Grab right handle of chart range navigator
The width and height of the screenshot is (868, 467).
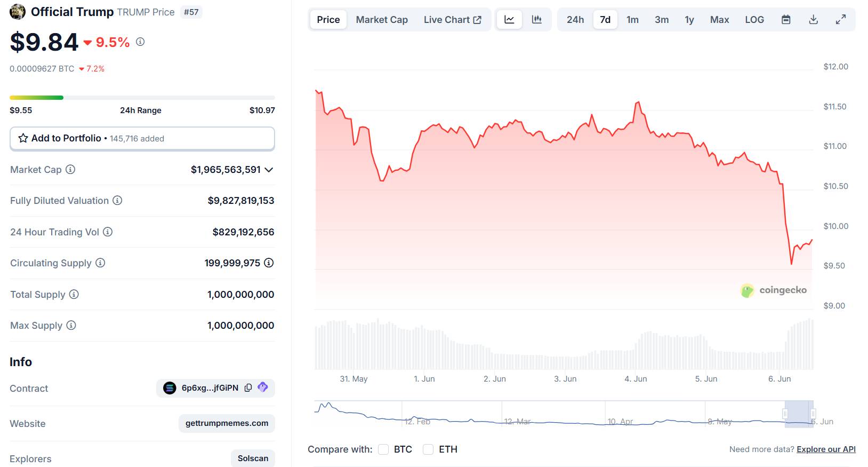click(x=813, y=414)
